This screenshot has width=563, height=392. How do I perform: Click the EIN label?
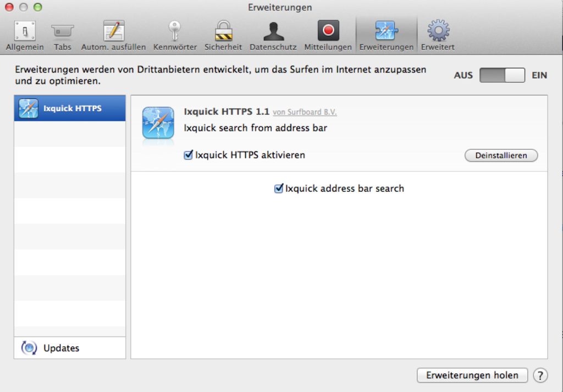point(539,75)
